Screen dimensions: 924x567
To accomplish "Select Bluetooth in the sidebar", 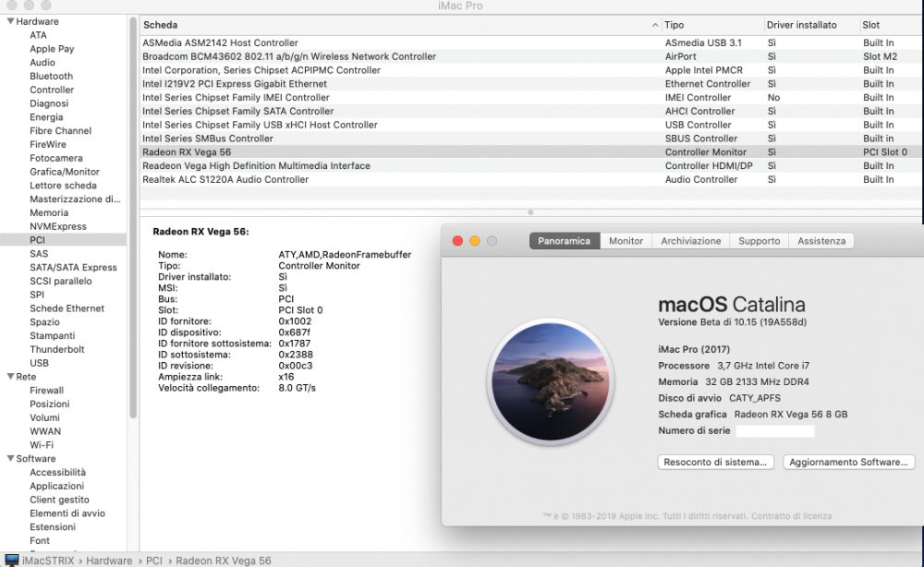I will pyautogui.click(x=51, y=76).
